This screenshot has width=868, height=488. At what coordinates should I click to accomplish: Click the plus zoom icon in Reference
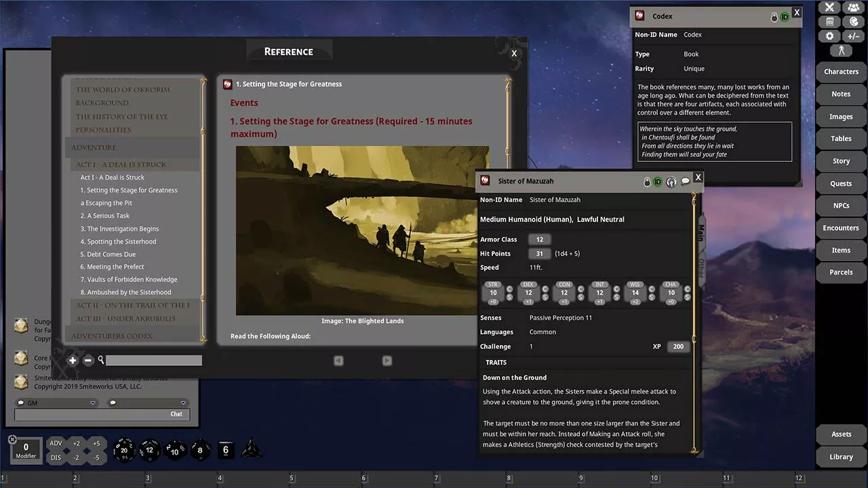[x=73, y=361]
